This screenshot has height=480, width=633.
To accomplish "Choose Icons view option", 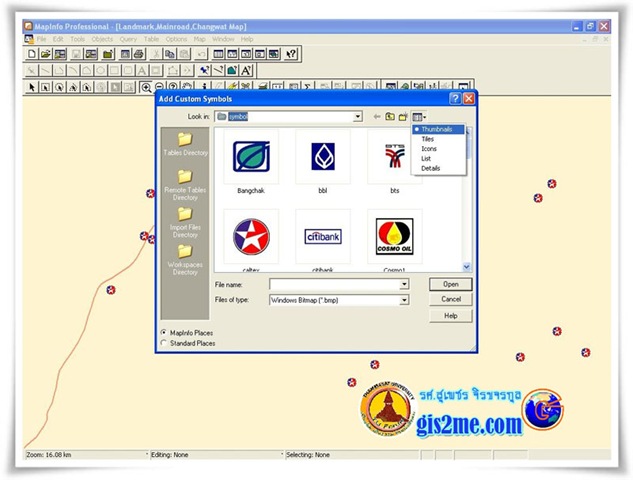I will pyautogui.click(x=438, y=149).
